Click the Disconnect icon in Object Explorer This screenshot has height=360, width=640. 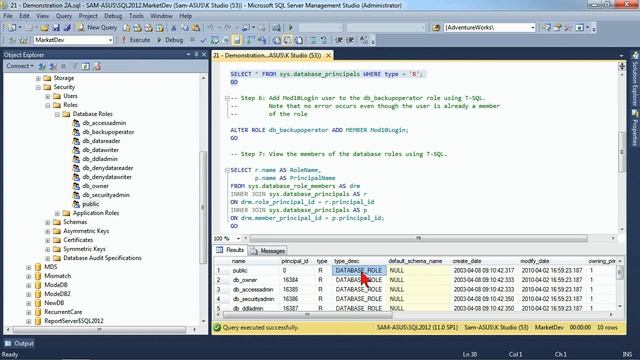coord(53,66)
